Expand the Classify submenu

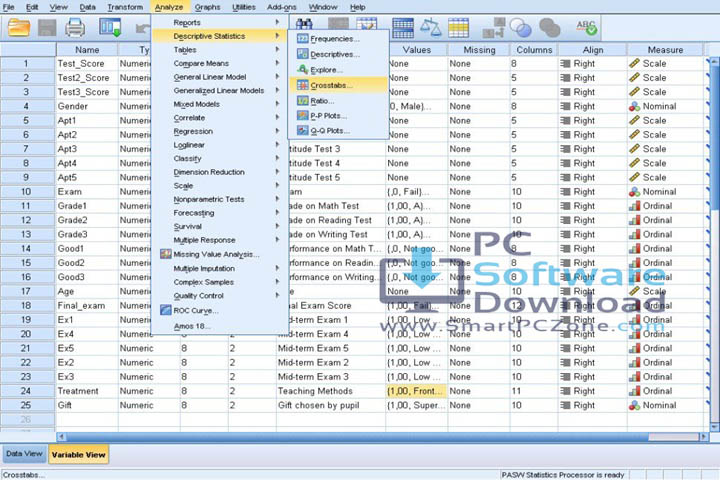[219, 158]
